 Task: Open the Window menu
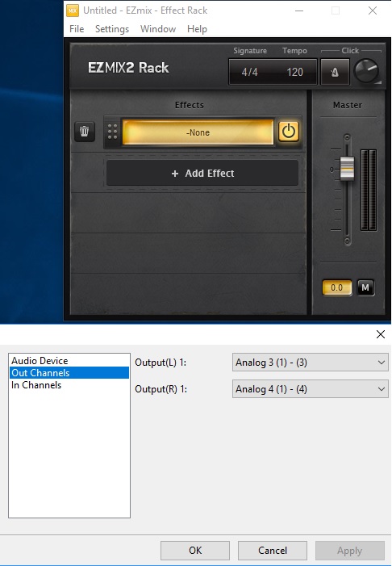click(158, 29)
